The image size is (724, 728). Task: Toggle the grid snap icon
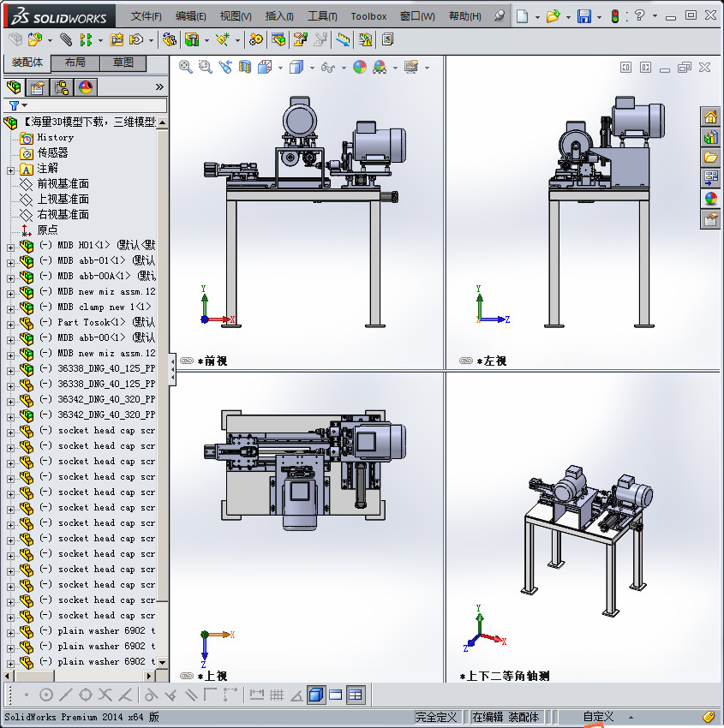click(277, 695)
